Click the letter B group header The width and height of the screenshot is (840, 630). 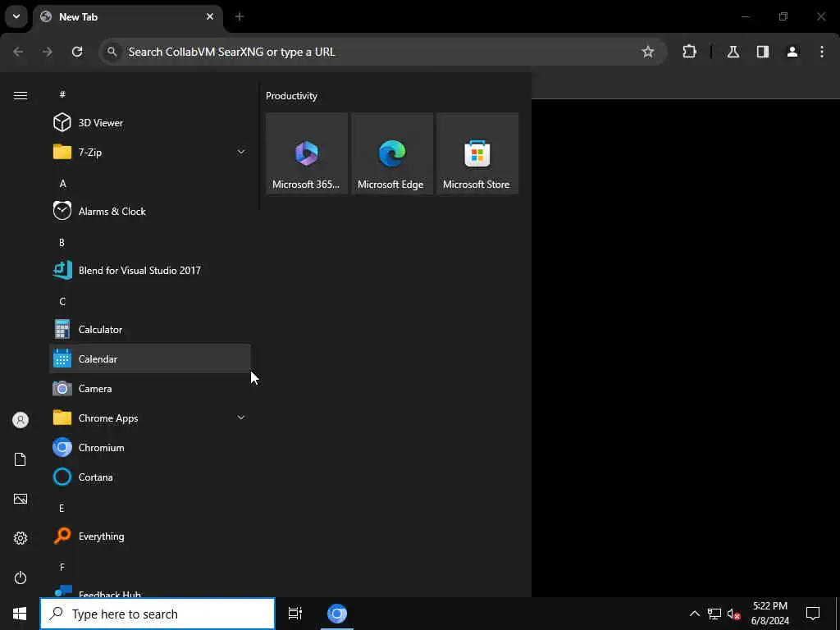click(62, 242)
